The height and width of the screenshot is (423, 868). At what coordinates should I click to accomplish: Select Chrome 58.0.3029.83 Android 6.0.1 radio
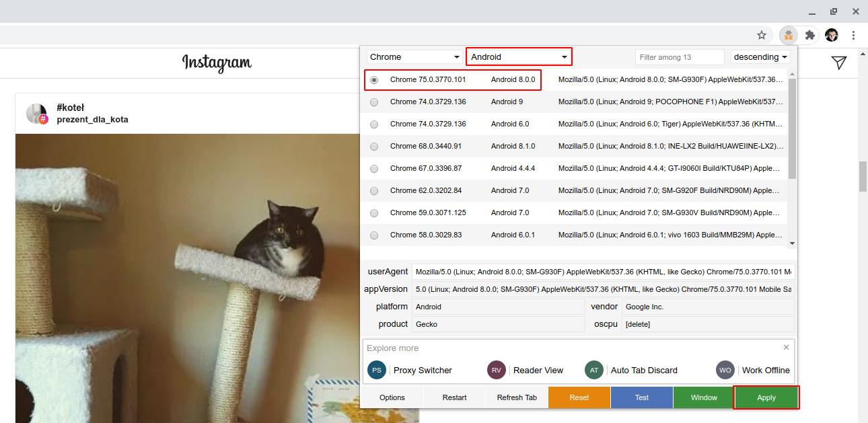coord(374,235)
